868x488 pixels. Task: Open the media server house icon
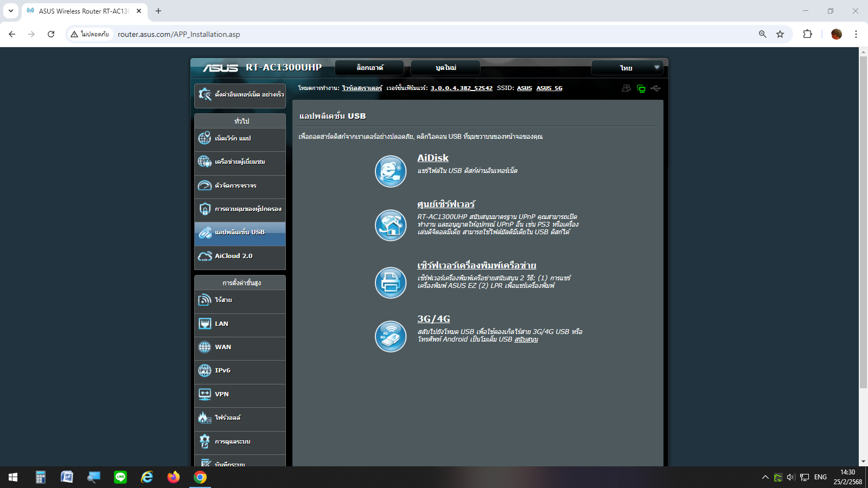click(x=391, y=225)
